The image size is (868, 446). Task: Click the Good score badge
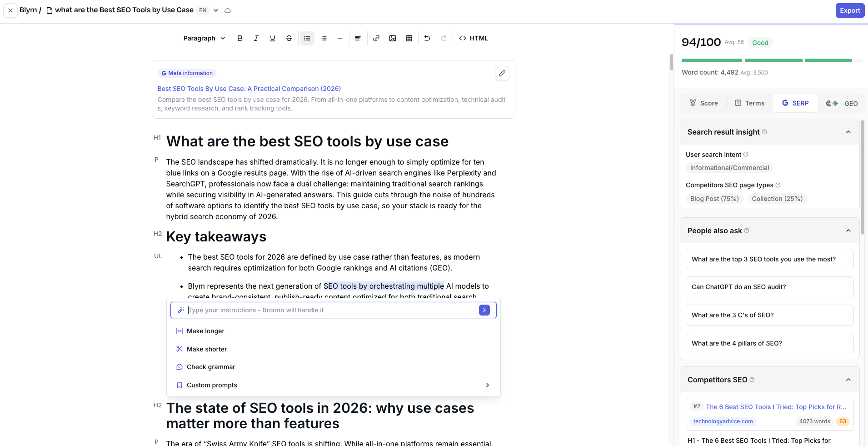(760, 43)
